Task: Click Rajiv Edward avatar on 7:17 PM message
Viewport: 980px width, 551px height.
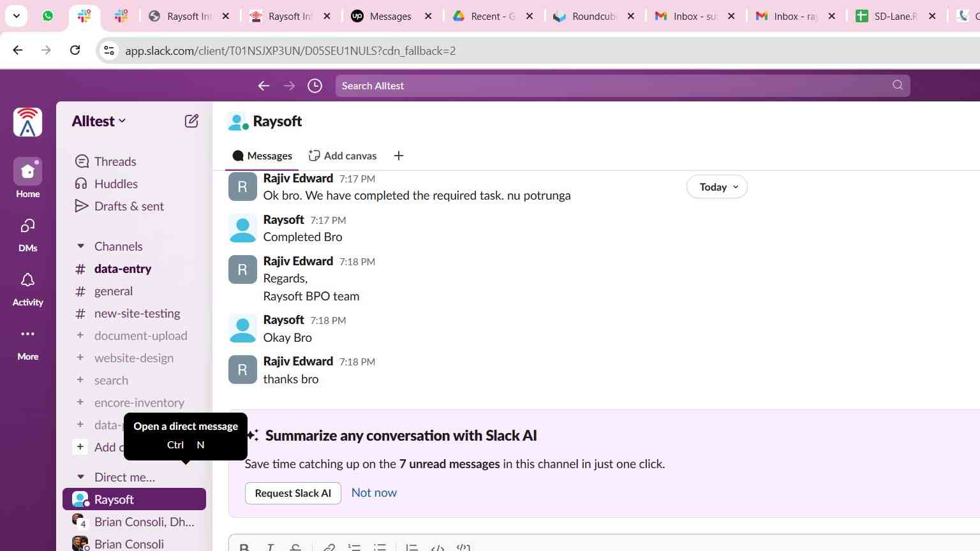Action: click(242, 187)
